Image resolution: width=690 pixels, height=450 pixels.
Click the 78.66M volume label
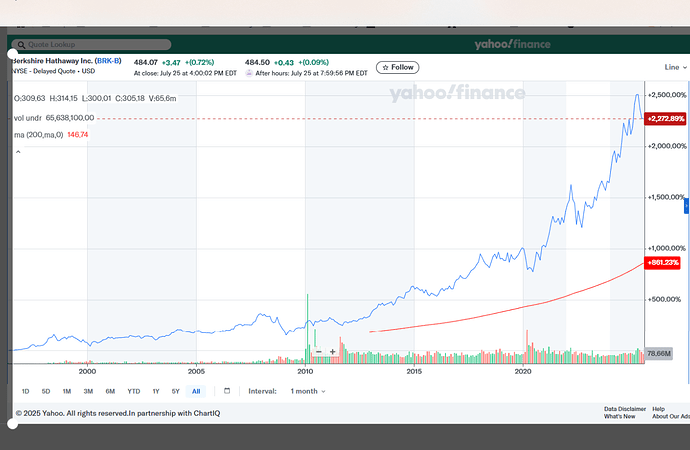(659, 353)
